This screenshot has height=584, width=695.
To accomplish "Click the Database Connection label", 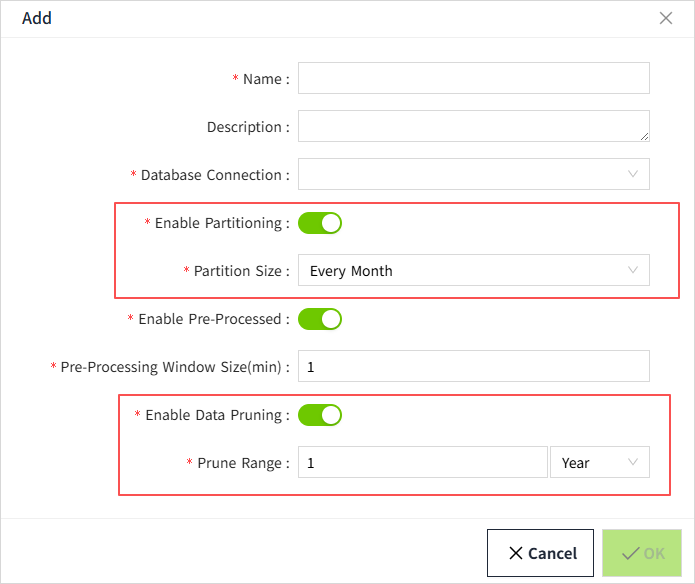I will coord(214,175).
